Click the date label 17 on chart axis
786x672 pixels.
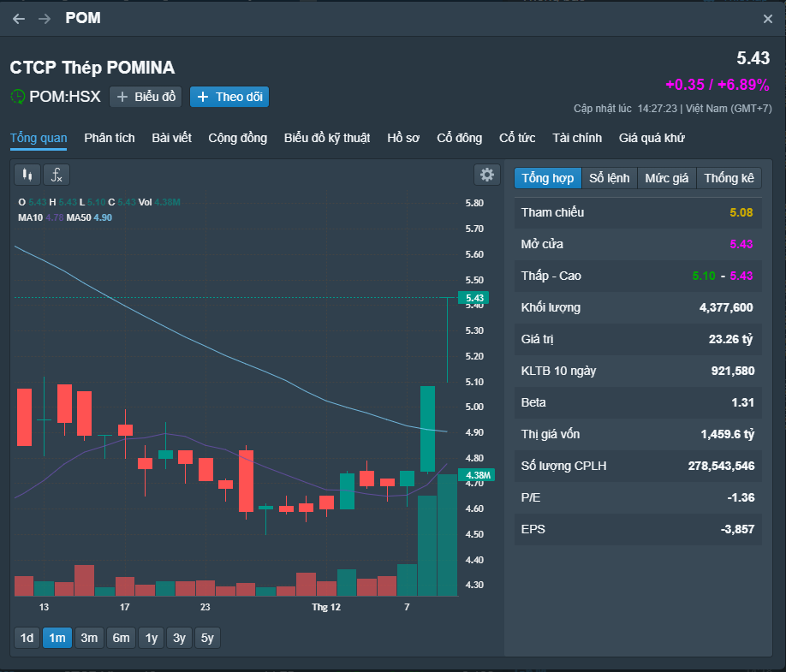coord(124,607)
